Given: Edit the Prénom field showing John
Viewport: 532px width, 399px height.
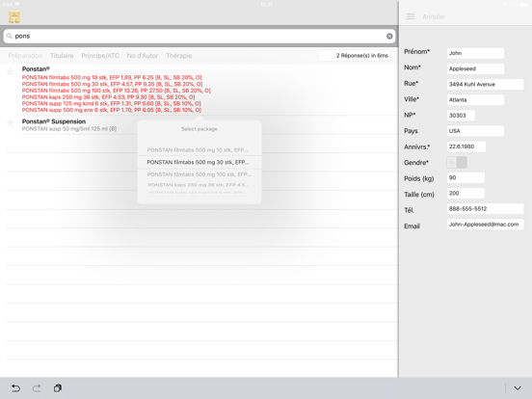Looking at the screenshot, I should 475,53.
